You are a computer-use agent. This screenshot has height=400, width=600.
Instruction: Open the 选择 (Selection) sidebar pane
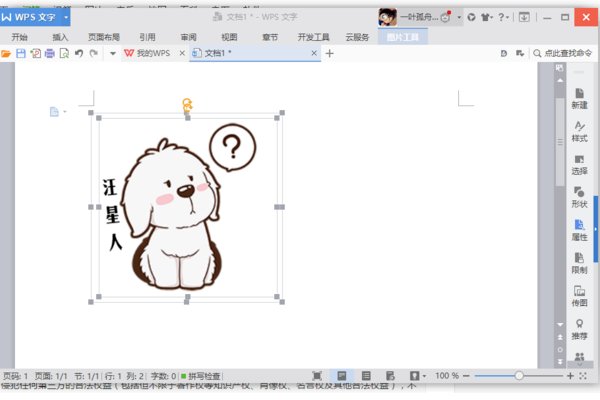pos(579,164)
